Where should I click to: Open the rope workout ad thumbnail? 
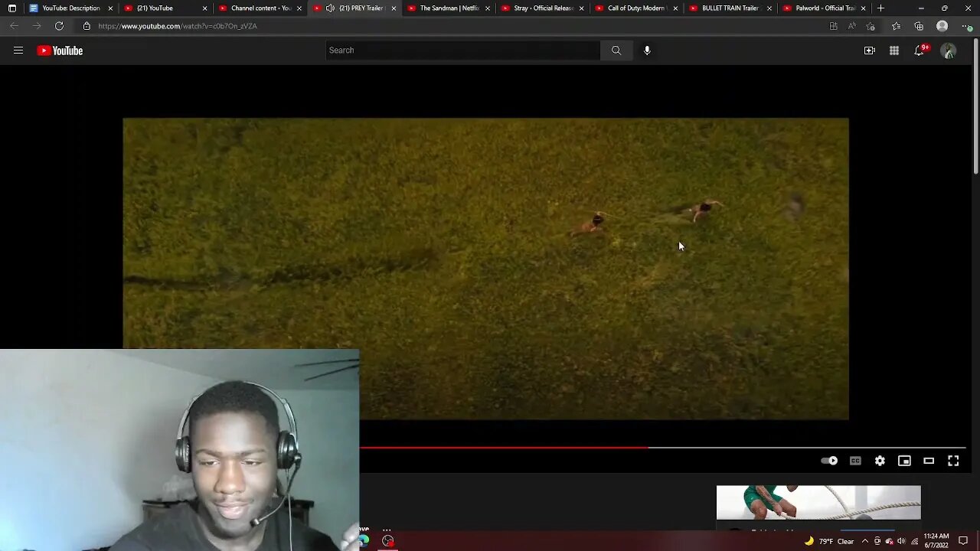click(x=818, y=502)
